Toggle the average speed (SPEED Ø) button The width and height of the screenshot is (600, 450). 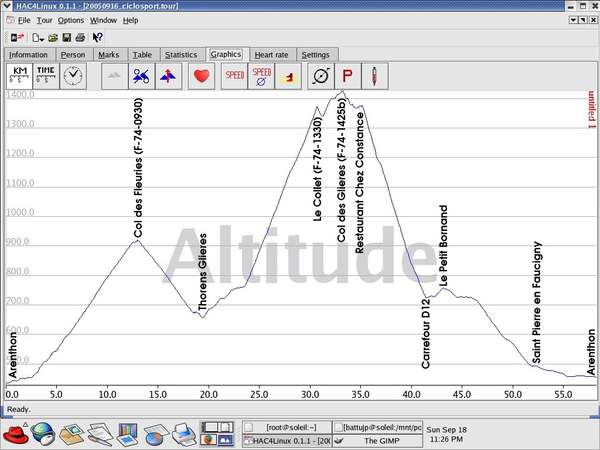(x=261, y=76)
